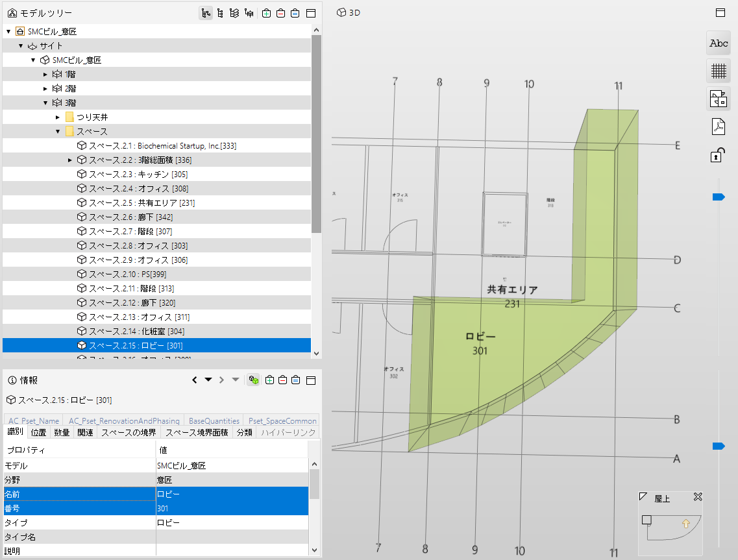Click the プロパティ column header
Screen dimensions: 738x560
(80, 450)
